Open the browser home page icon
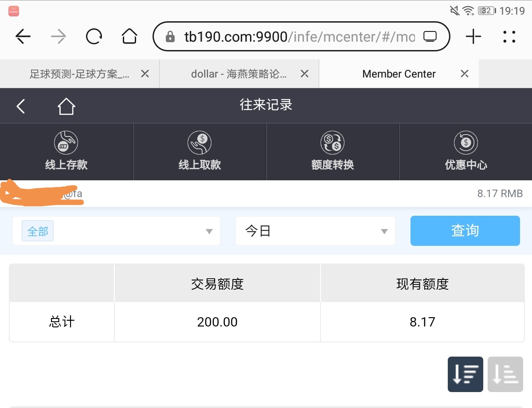The width and height of the screenshot is (532, 408). coord(129,37)
